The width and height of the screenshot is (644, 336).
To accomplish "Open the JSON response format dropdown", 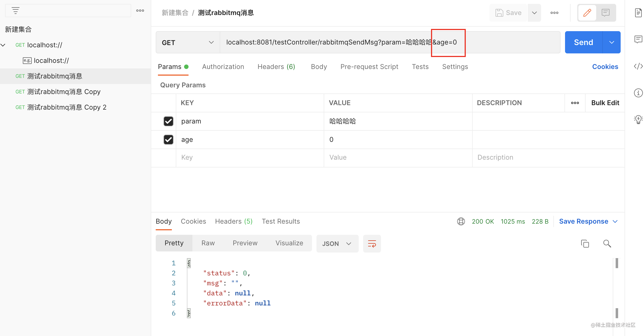I will pyautogui.click(x=337, y=243).
